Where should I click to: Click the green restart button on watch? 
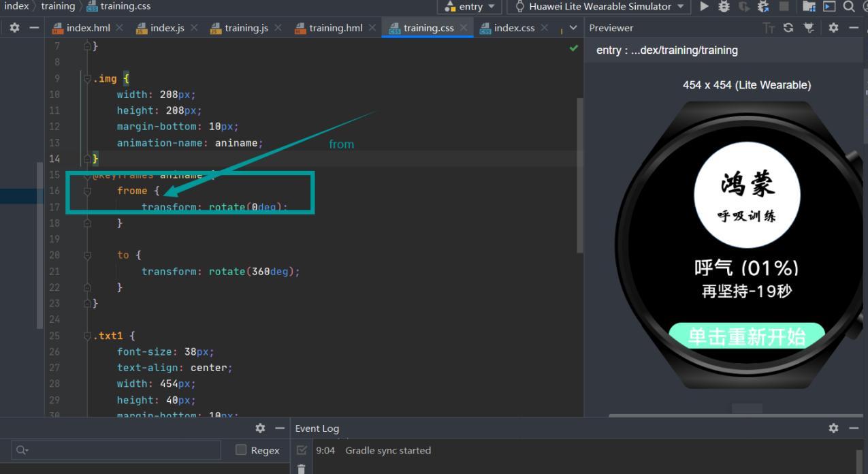coord(747,336)
